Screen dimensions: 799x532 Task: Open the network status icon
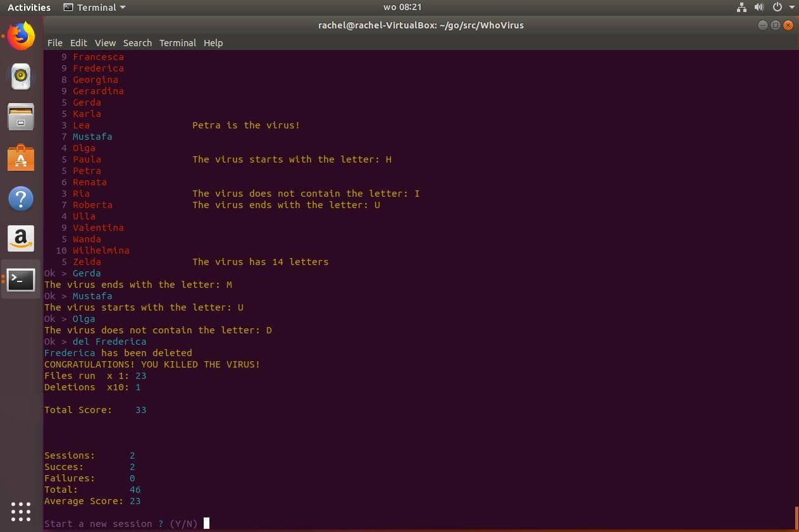(x=742, y=8)
